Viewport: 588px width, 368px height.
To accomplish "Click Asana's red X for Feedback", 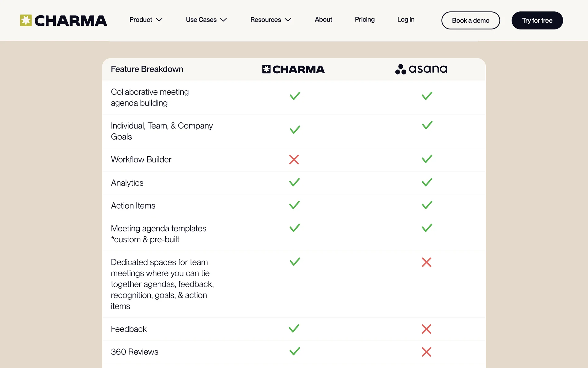I will (x=426, y=329).
